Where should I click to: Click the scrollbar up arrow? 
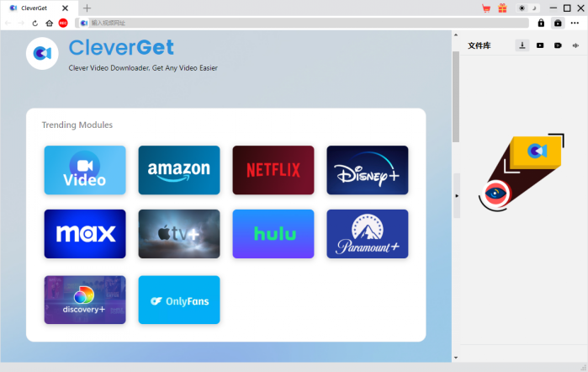pos(456,35)
